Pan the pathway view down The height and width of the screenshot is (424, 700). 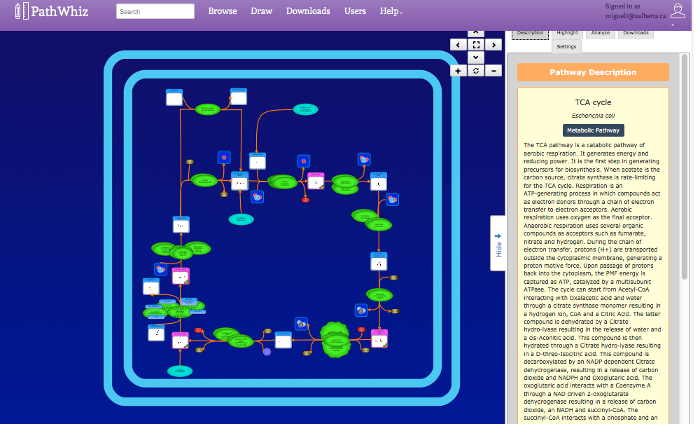(476, 58)
